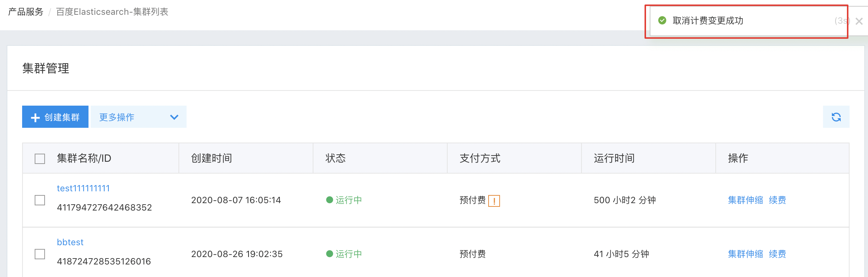Check the box for bbtest cluster
Screen dimensions: 868x277
pos(40,254)
